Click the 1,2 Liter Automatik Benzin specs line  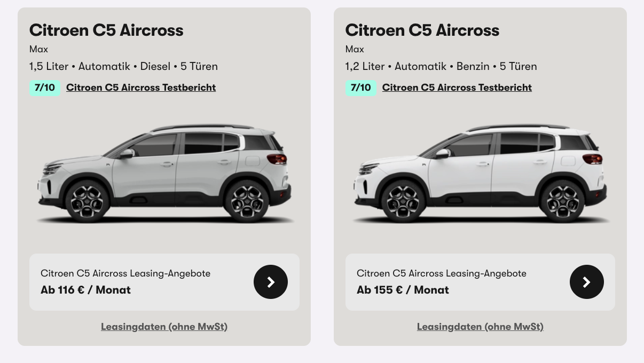(441, 66)
